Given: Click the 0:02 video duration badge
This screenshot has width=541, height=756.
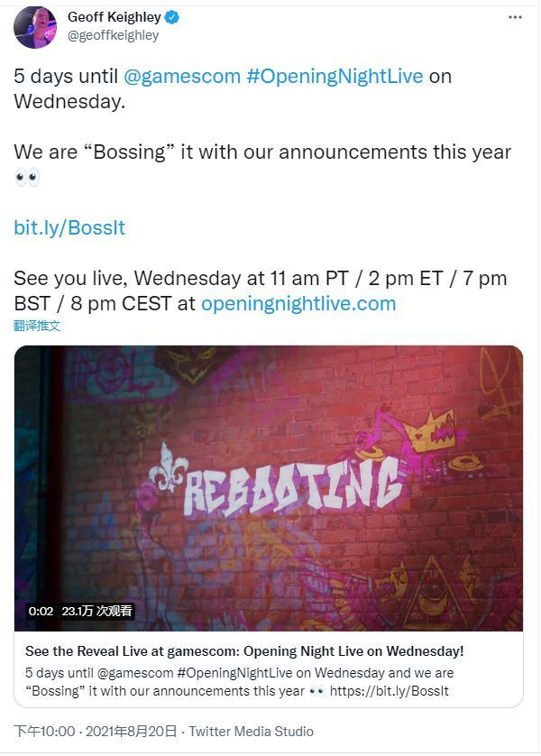Looking at the screenshot, I should pos(41,611).
